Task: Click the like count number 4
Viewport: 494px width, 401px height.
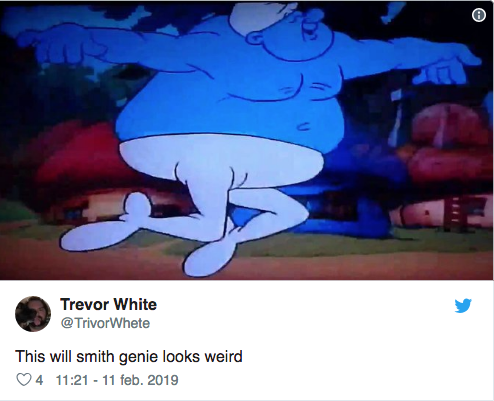Action: tap(39, 380)
